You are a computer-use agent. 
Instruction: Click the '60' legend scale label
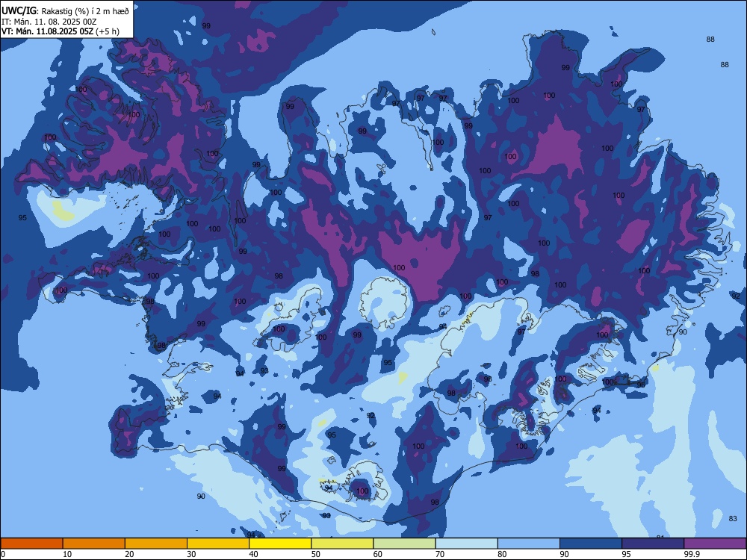coord(378,554)
